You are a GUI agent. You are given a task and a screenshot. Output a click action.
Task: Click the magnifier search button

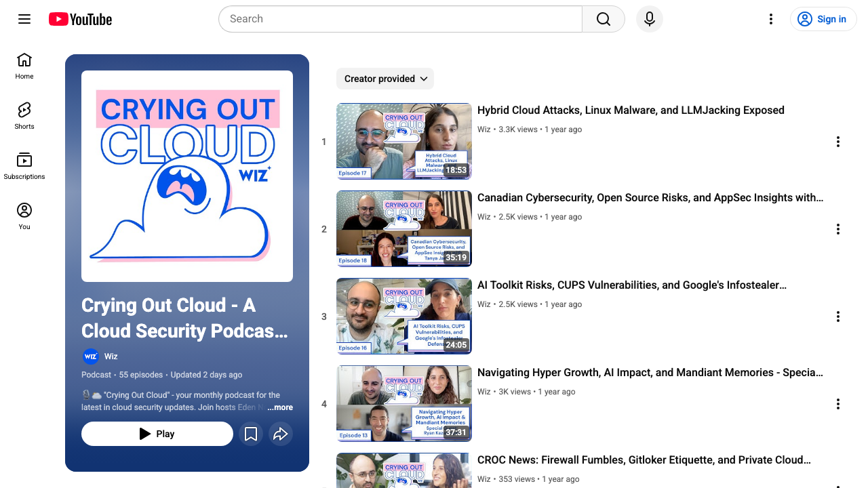click(604, 19)
